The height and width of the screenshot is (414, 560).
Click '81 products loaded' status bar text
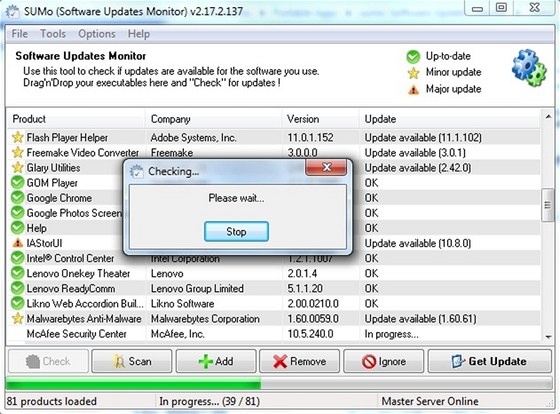(x=51, y=401)
